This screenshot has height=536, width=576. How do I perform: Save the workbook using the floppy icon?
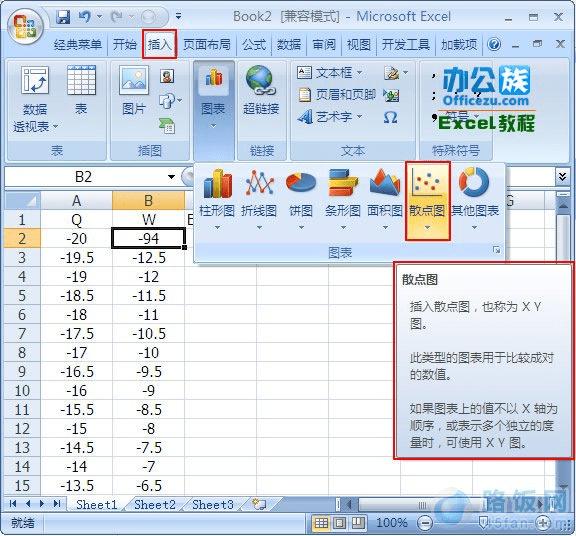[63, 17]
